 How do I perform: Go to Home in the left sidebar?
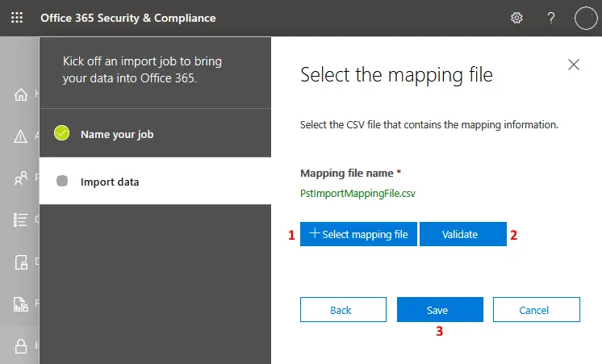pos(22,94)
